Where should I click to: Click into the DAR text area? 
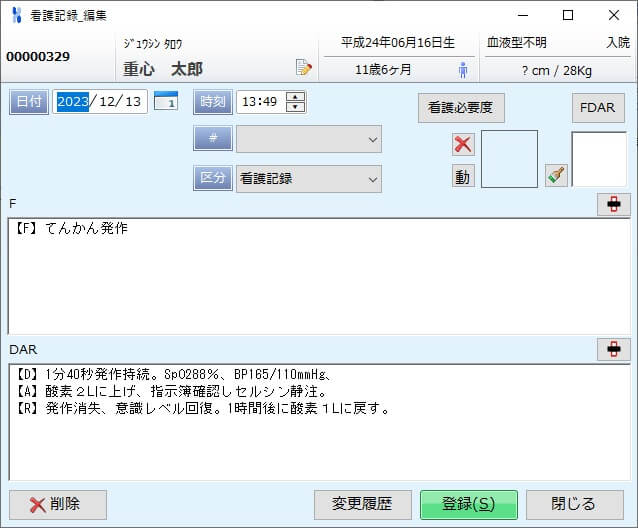coord(319,422)
